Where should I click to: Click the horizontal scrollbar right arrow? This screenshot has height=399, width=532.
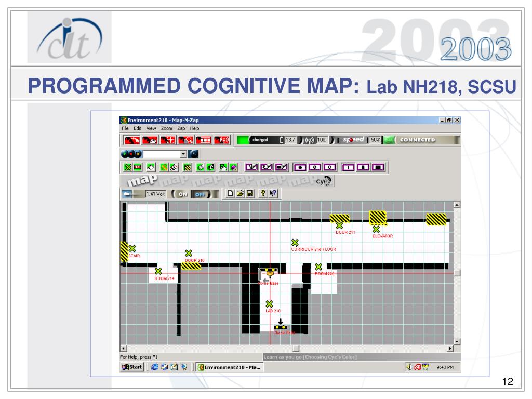[450, 349]
